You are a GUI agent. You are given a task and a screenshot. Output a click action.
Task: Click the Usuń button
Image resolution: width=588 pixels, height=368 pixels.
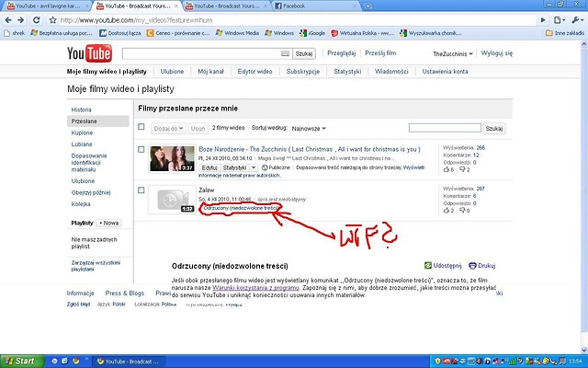pyautogui.click(x=198, y=129)
